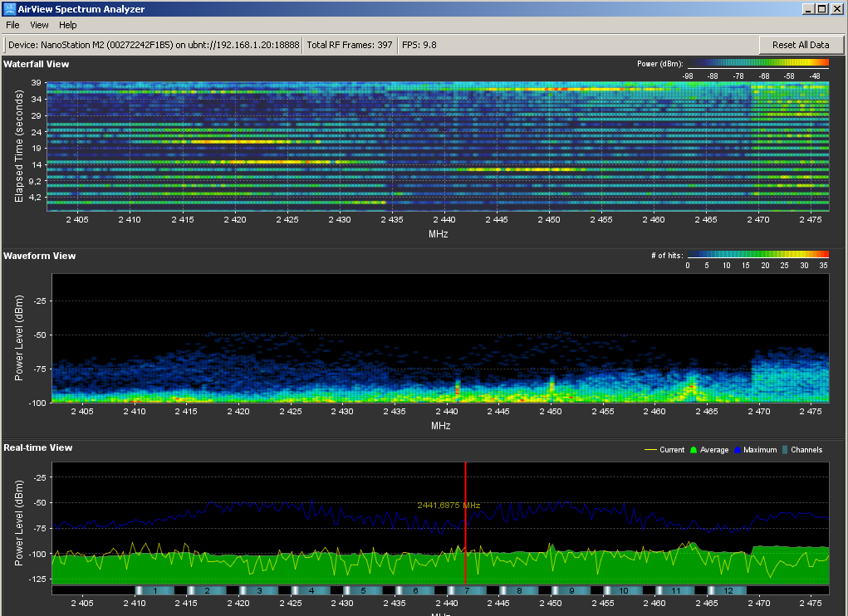This screenshot has height=616, width=848.
Task: Open the Help menu
Action: point(68,25)
